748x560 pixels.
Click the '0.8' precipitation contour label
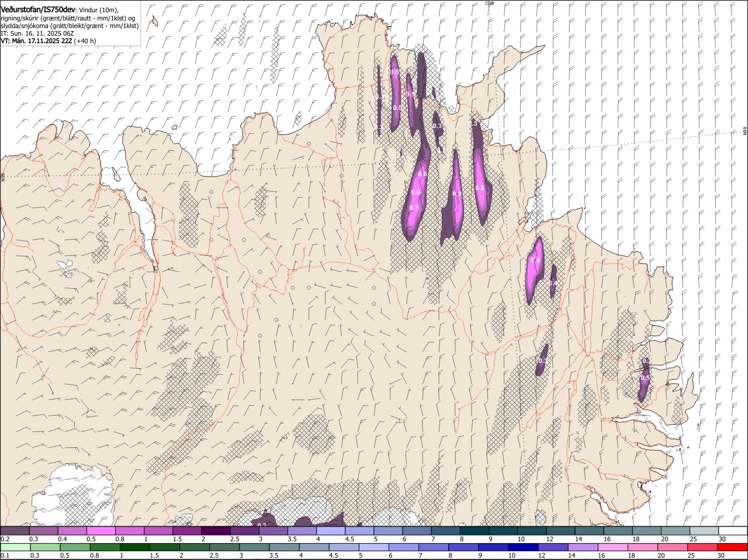(480, 188)
